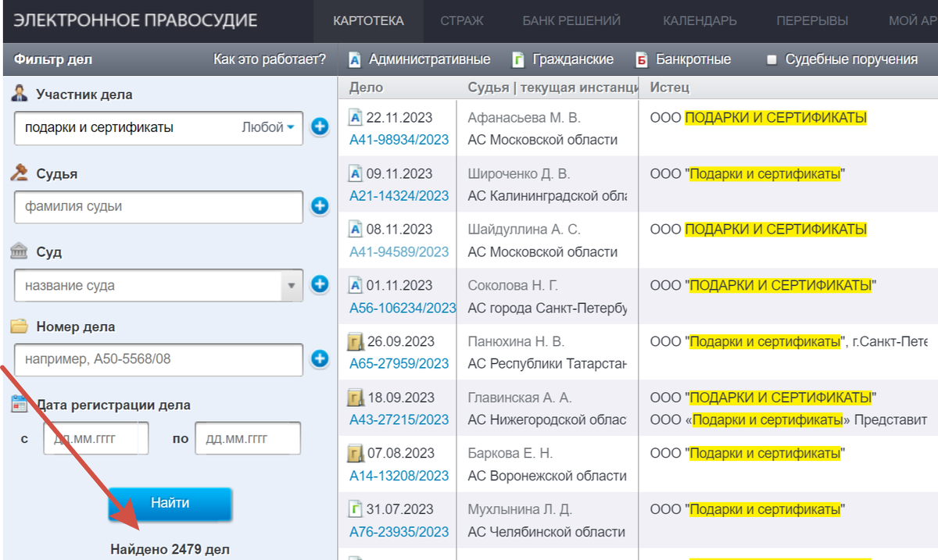938x560 pixels.
Task: Add another case participant with plus icon
Action: [x=320, y=127]
